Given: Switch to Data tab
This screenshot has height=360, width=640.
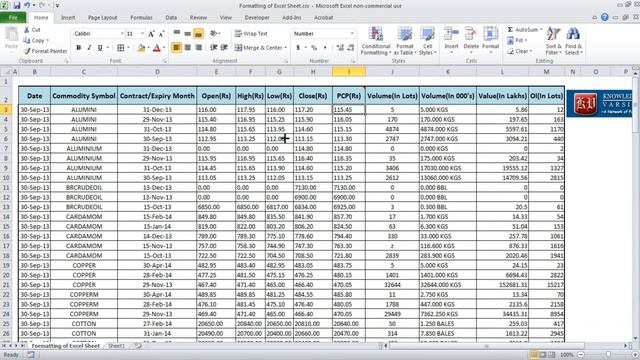Looking at the screenshot, I should [171, 18].
